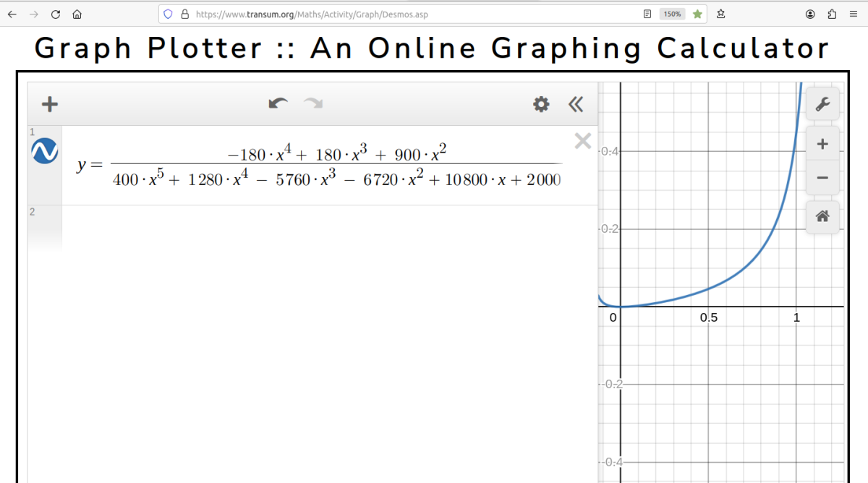This screenshot has width=868, height=483.
Task: Open the Firefox account icon
Action: (x=810, y=14)
